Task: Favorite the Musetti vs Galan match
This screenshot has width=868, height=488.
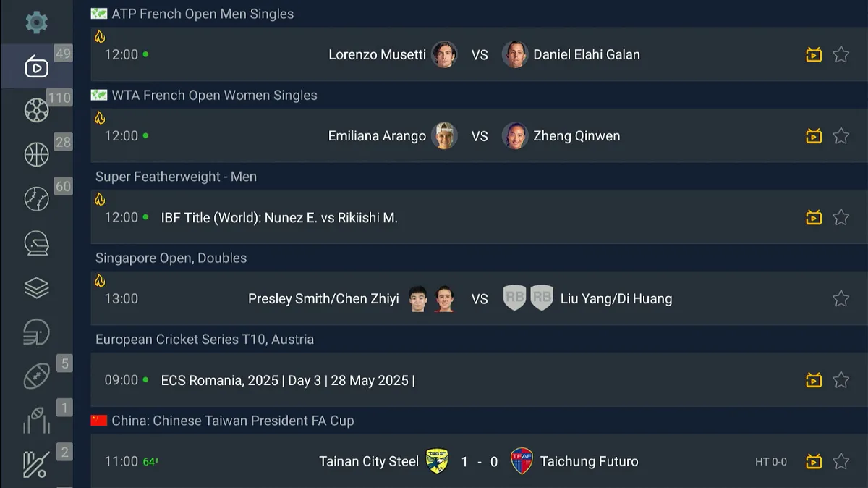Action: (x=841, y=54)
